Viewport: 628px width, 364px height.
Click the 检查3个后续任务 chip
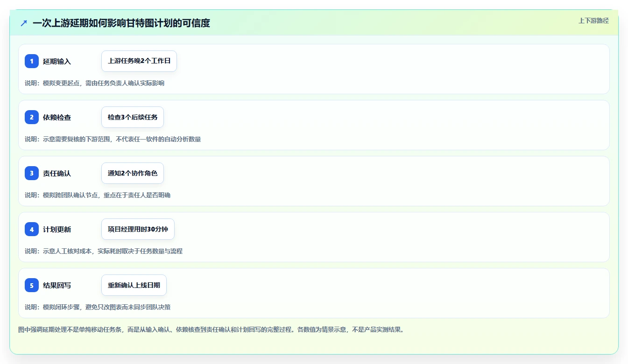(x=133, y=117)
